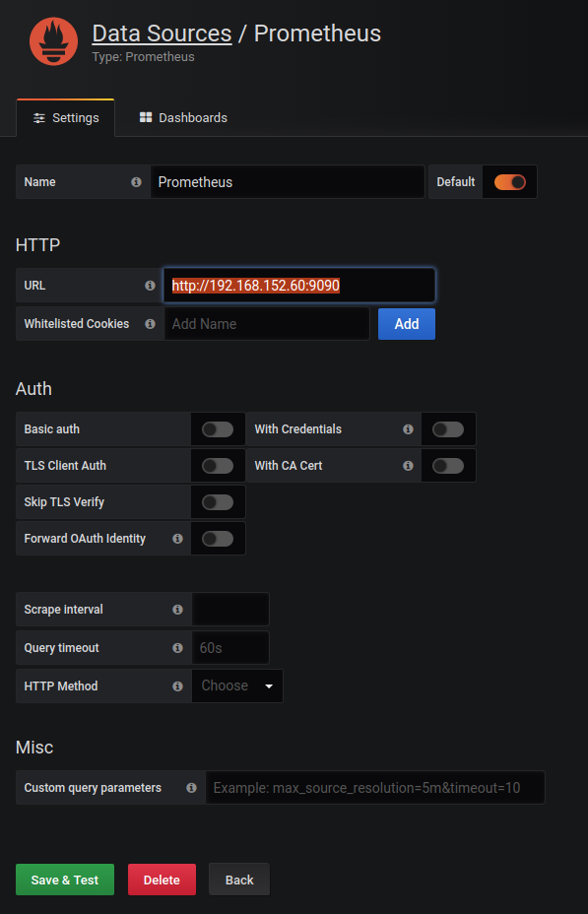Enable the With CA Cert toggle
The height and width of the screenshot is (914, 588).
[x=448, y=465]
